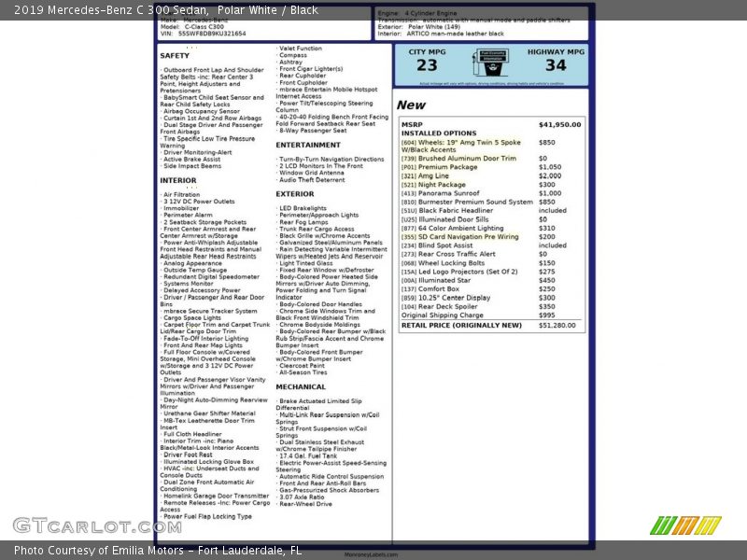Click the 'Side Impact Beams' item
Image resolution: width=747 pixels, height=560 pixels.
(x=192, y=166)
